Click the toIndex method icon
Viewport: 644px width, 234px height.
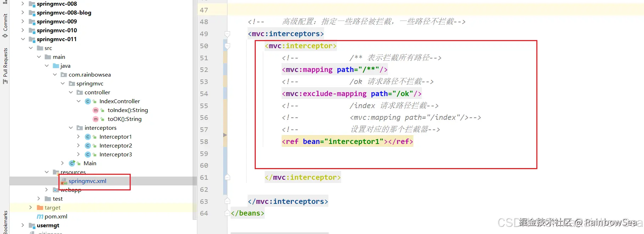(x=96, y=110)
